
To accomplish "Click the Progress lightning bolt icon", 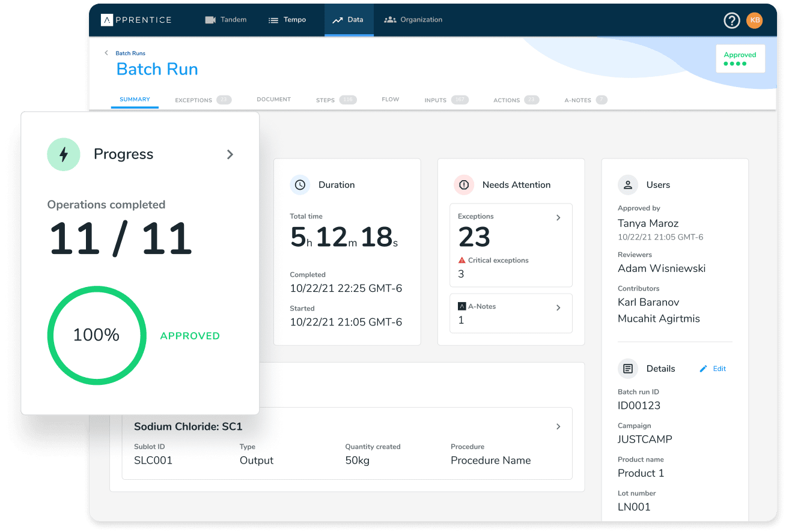I will point(64,154).
